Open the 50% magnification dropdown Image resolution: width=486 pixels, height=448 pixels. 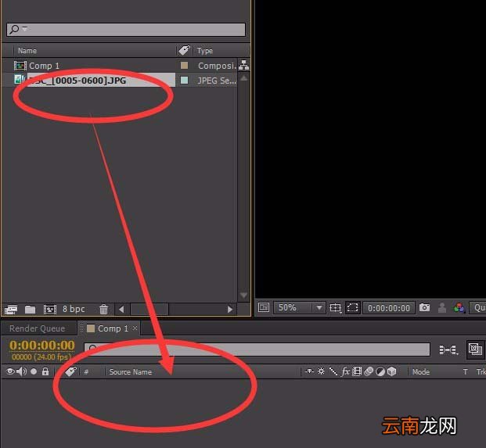point(300,308)
